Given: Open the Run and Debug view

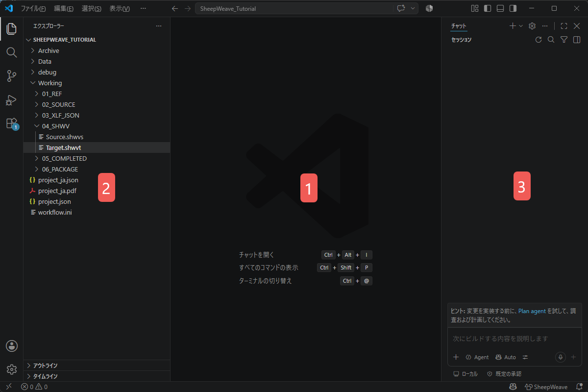Looking at the screenshot, I should [12, 99].
